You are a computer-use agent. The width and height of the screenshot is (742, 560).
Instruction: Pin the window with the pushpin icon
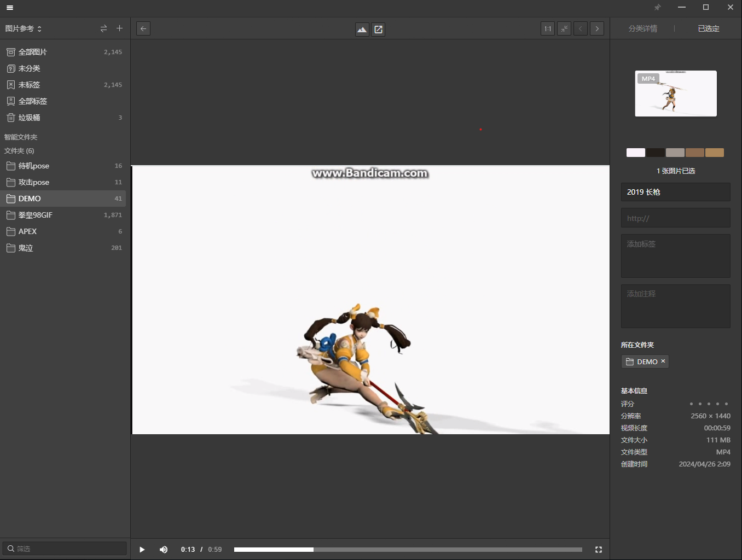coord(657,8)
